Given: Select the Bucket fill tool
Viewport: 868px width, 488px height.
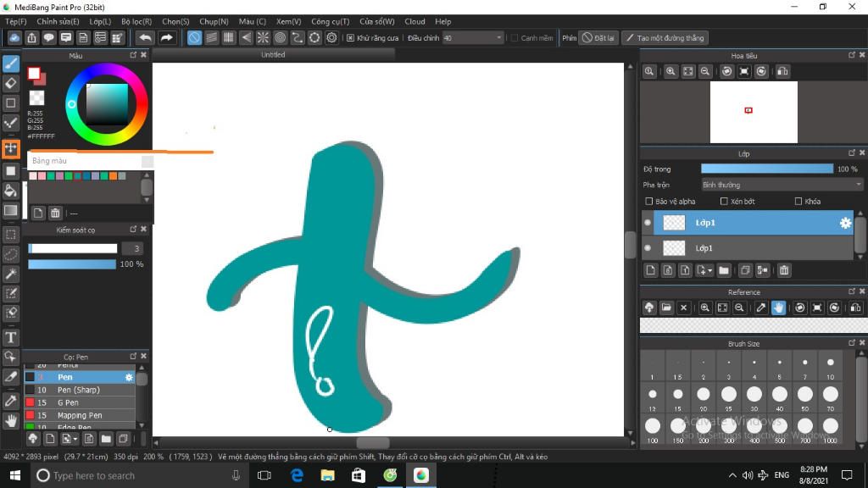Looking at the screenshot, I should click(11, 191).
